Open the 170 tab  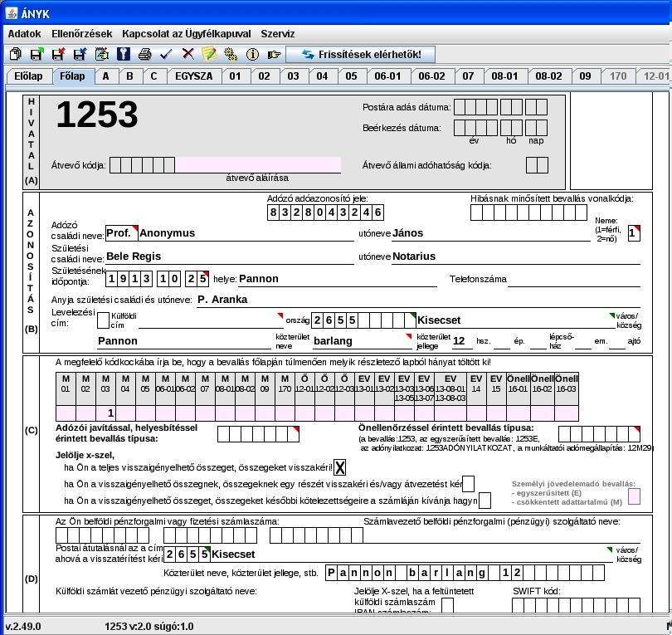coord(618,76)
